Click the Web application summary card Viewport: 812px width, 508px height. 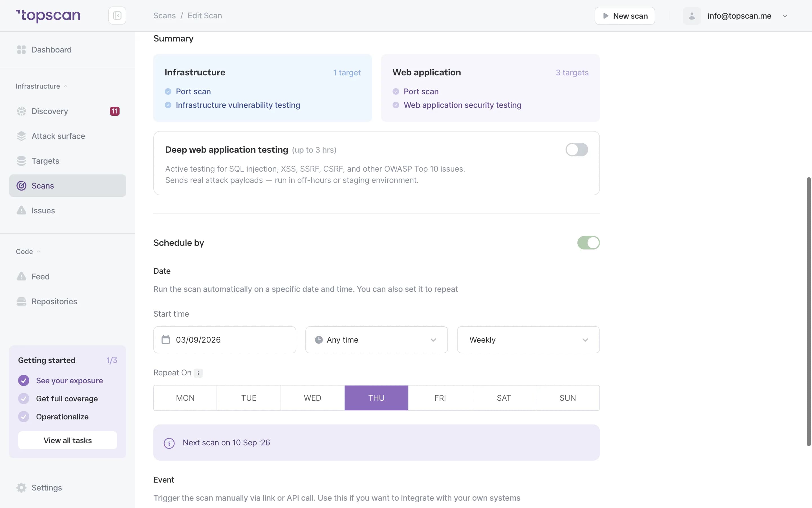[x=490, y=88]
